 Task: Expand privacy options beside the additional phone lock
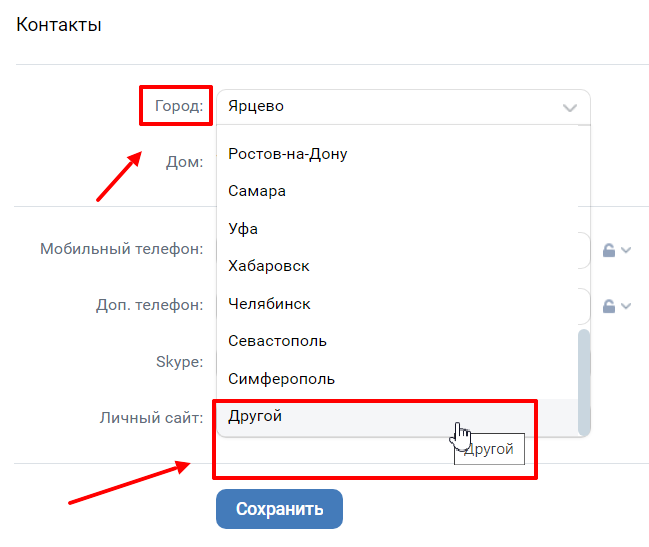[627, 306]
